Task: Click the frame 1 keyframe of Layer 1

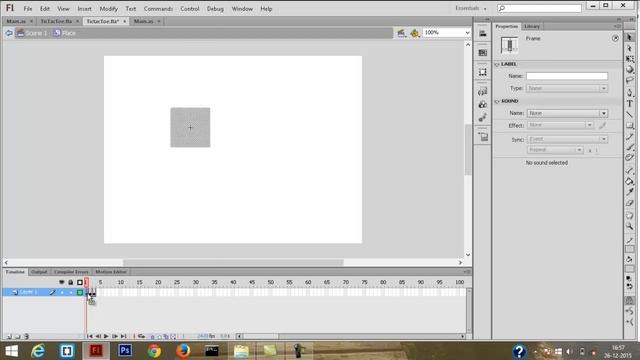Action: 87,292
